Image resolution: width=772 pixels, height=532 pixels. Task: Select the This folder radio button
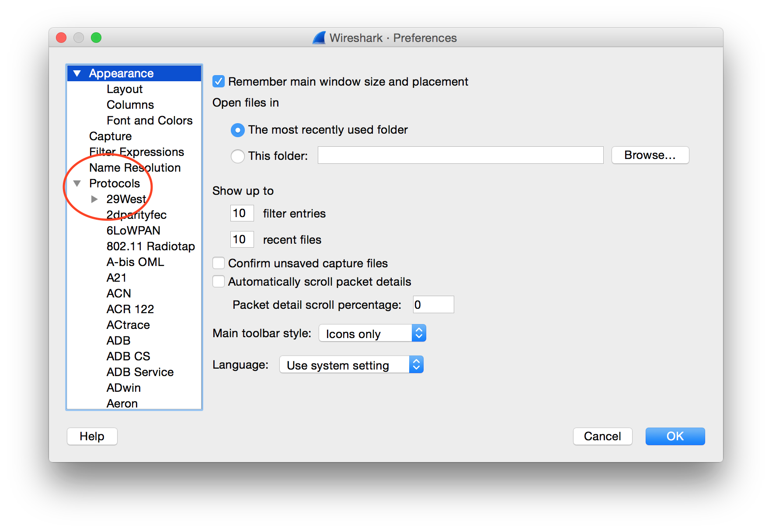coord(237,156)
